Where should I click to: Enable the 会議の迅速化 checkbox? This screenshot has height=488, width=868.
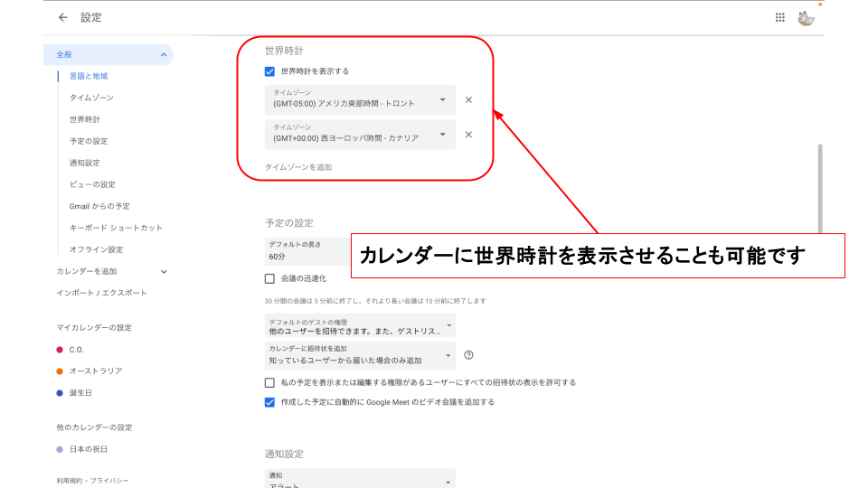pyautogui.click(x=269, y=278)
